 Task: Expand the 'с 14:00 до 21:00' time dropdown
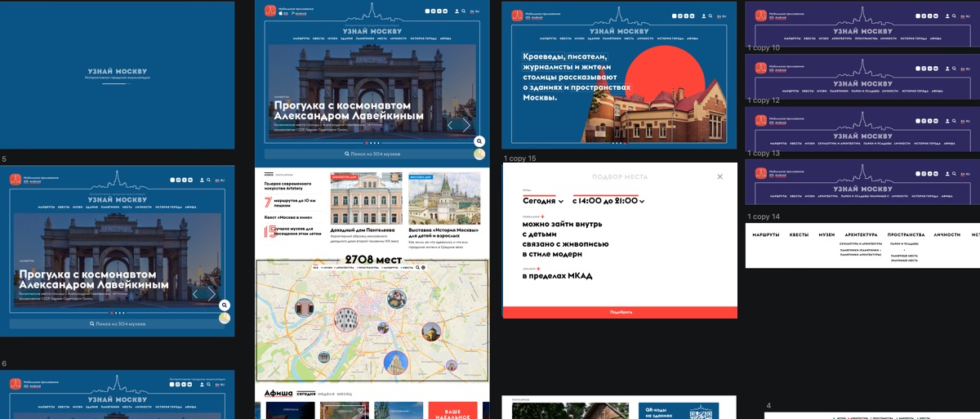coord(608,201)
